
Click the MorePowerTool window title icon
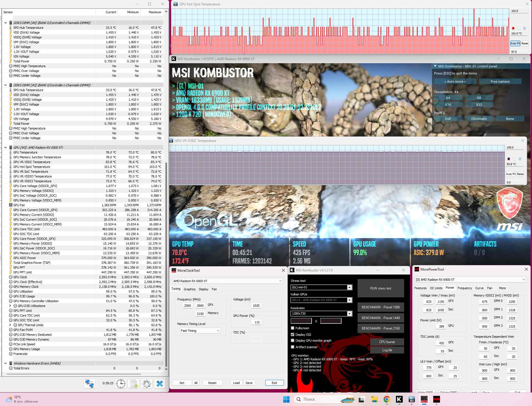tap(417, 269)
